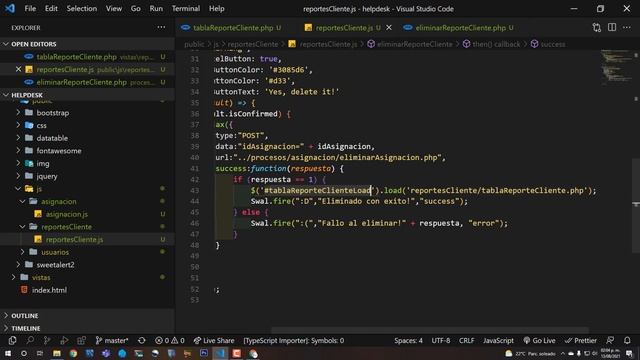Open the Source Control activity icon
The image size is (640, 360).
click(47, 340)
